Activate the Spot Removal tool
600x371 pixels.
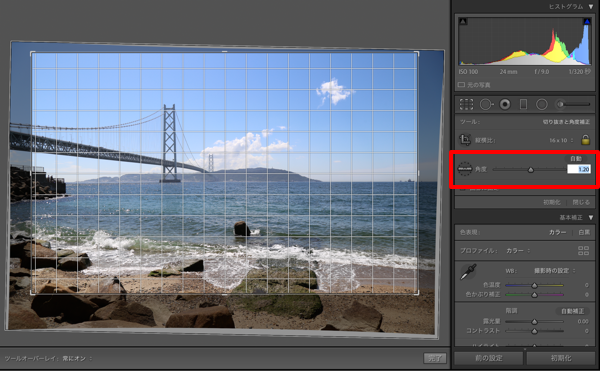(x=486, y=104)
